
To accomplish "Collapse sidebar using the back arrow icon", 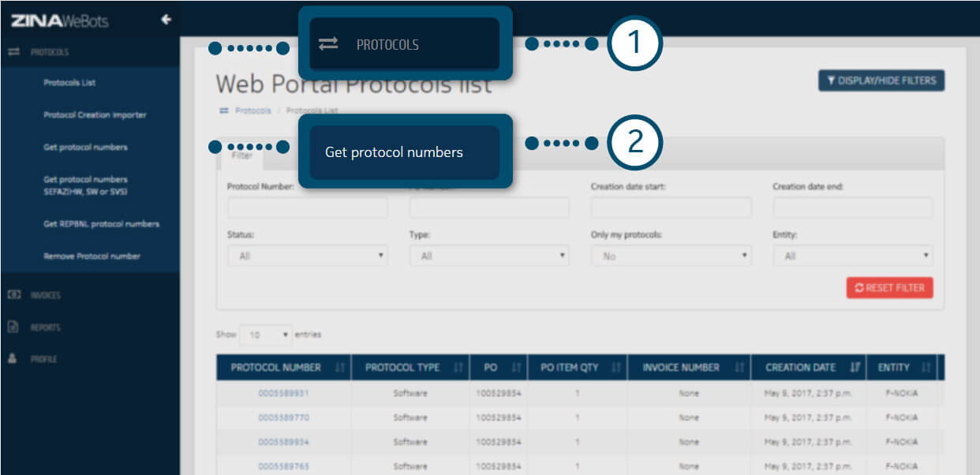I will pyautogui.click(x=166, y=20).
